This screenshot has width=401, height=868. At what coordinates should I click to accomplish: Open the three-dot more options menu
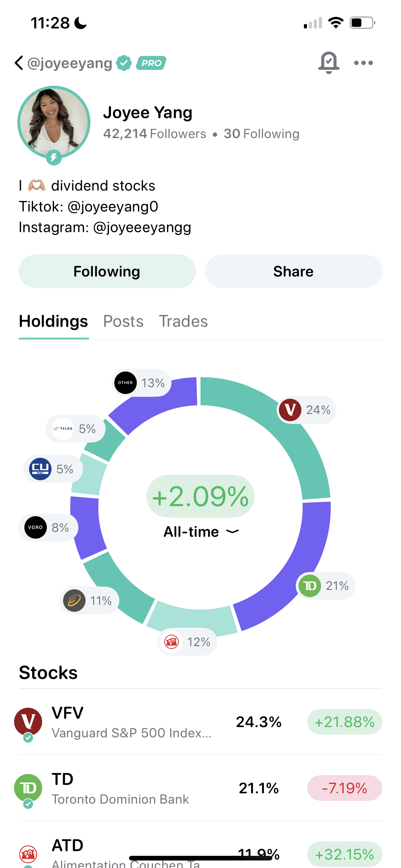coord(364,63)
